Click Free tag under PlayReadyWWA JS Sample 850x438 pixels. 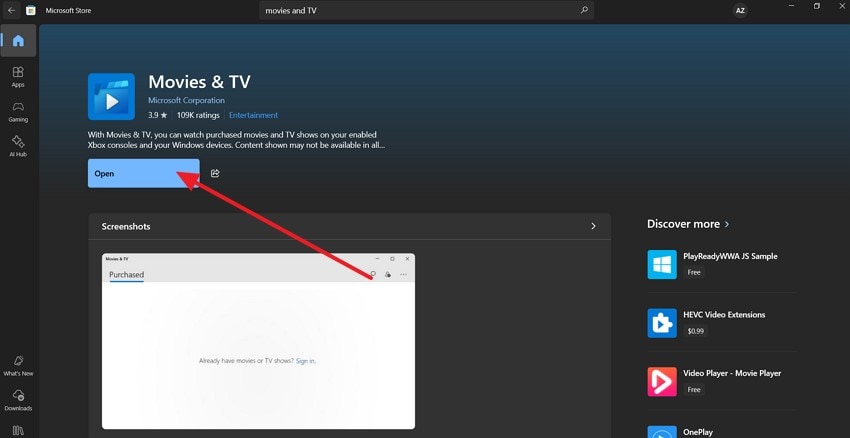click(694, 273)
